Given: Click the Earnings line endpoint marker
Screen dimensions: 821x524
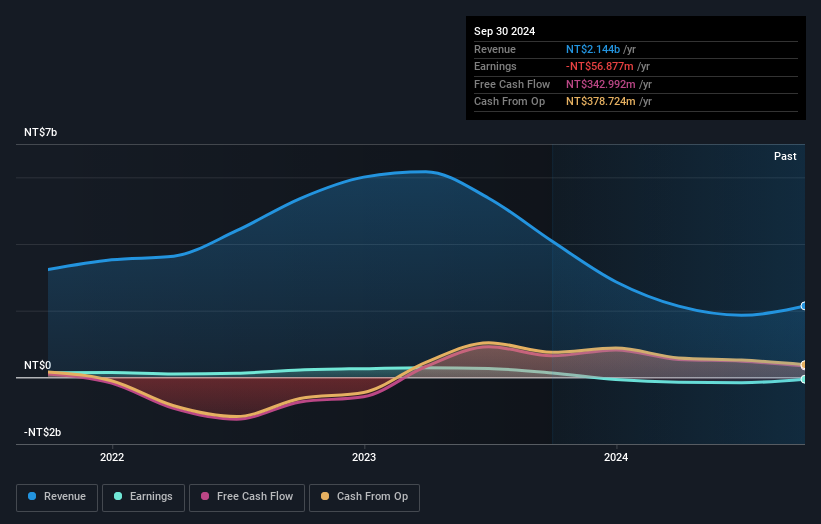Looking at the screenshot, I should (804, 379).
